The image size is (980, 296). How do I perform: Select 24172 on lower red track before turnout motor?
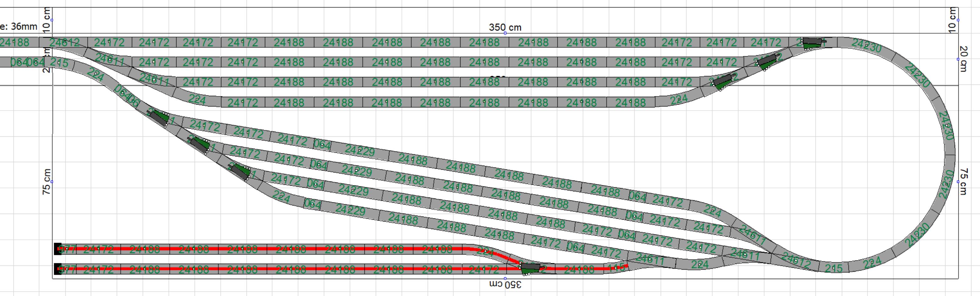click(484, 269)
